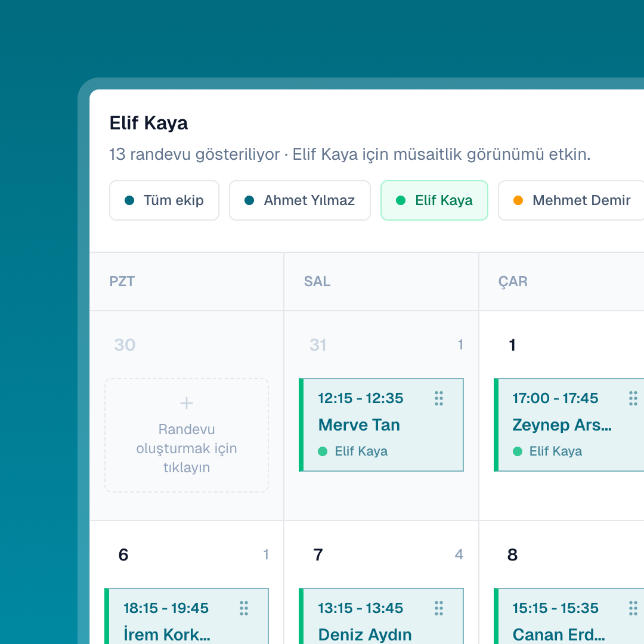
Task: Select day number 1 under ÇAR
Action: [x=512, y=345]
